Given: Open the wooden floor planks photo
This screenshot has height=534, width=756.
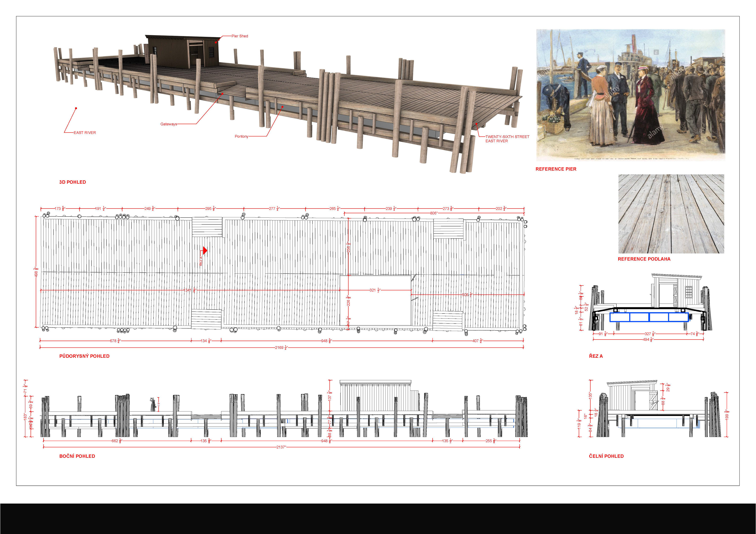Looking at the screenshot, I should (671, 214).
